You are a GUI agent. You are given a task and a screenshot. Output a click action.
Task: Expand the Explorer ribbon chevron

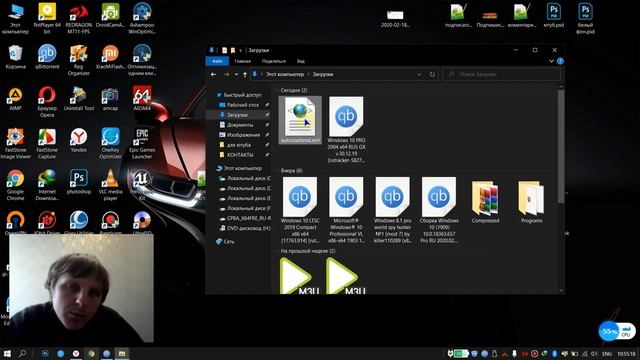point(551,61)
